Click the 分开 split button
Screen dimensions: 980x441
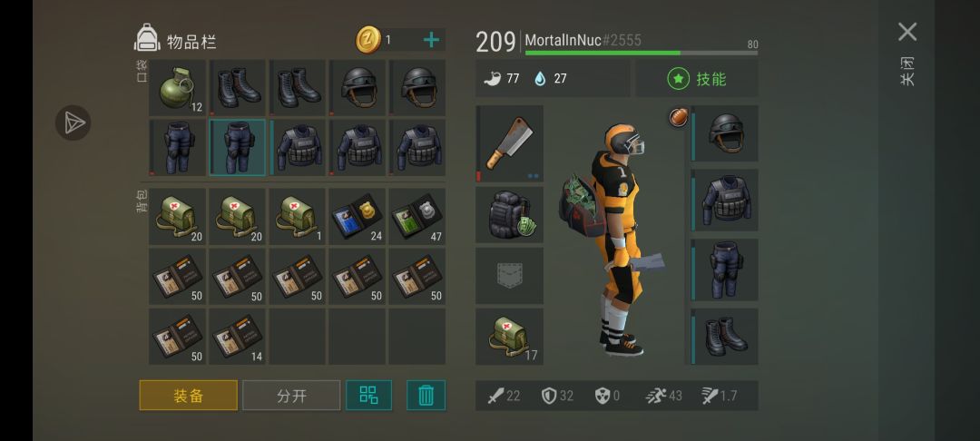pos(291,396)
